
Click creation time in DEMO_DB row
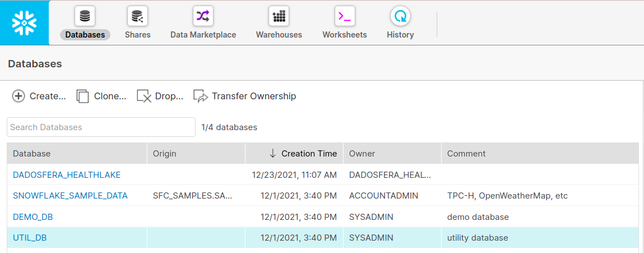[x=299, y=217]
